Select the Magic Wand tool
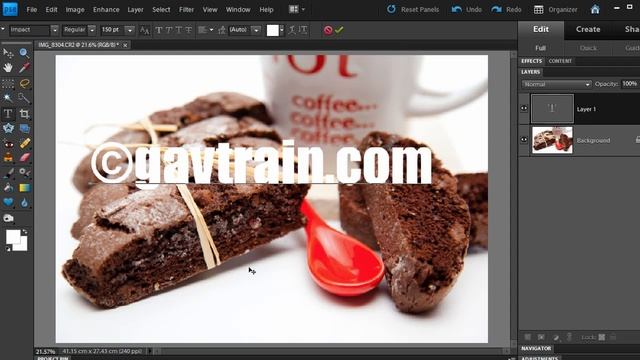Viewport: 640px width, 360px height. point(8,98)
